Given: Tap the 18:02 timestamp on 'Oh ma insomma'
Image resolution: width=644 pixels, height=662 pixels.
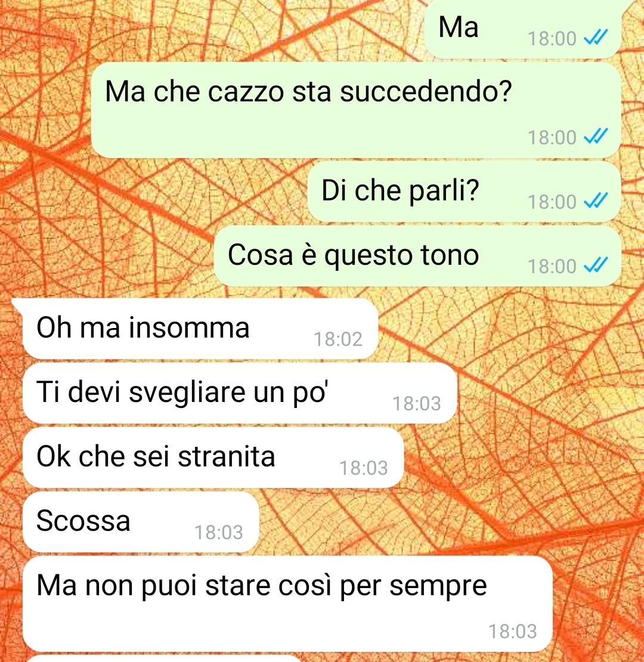Looking at the screenshot, I should pyautogui.click(x=338, y=339).
